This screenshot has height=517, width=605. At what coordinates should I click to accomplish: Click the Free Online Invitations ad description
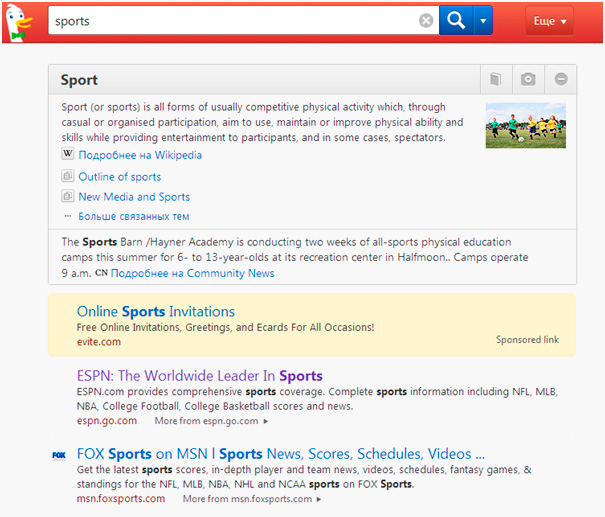[x=225, y=327]
